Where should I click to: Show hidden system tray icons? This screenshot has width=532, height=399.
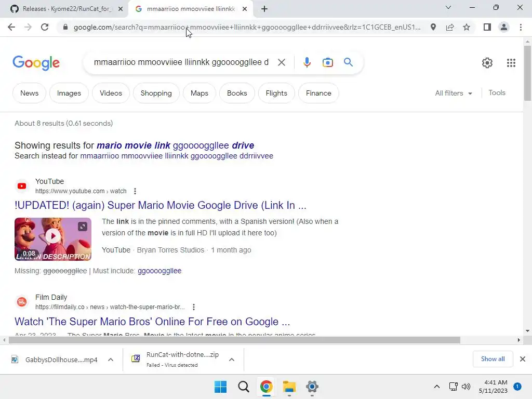tap(437, 387)
